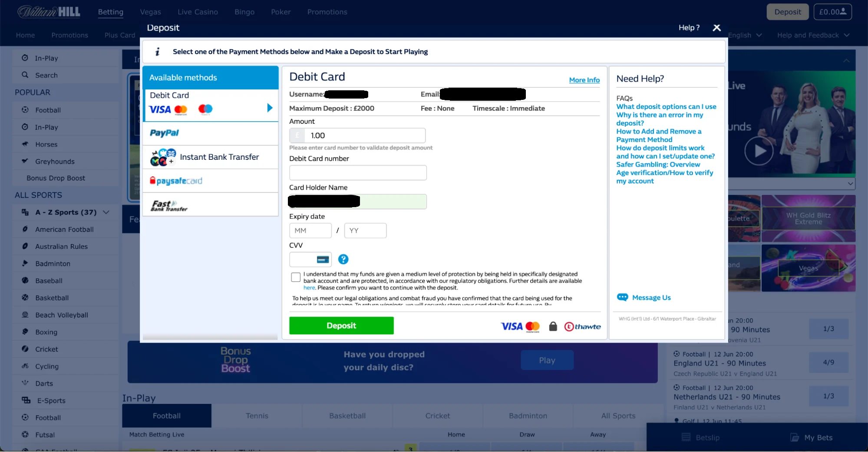The width and height of the screenshot is (868, 452).
Task: Click the expiry month MM field
Action: pyautogui.click(x=310, y=231)
